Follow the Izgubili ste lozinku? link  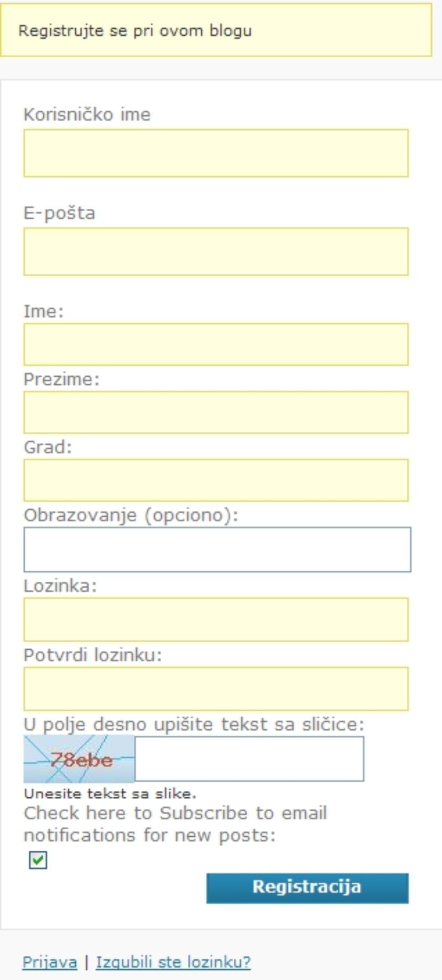click(173, 962)
